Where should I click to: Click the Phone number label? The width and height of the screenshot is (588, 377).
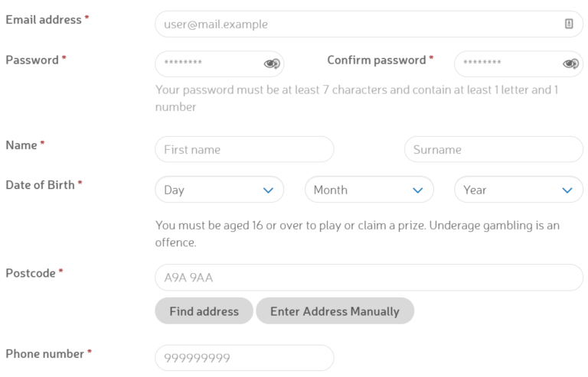(45, 354)
